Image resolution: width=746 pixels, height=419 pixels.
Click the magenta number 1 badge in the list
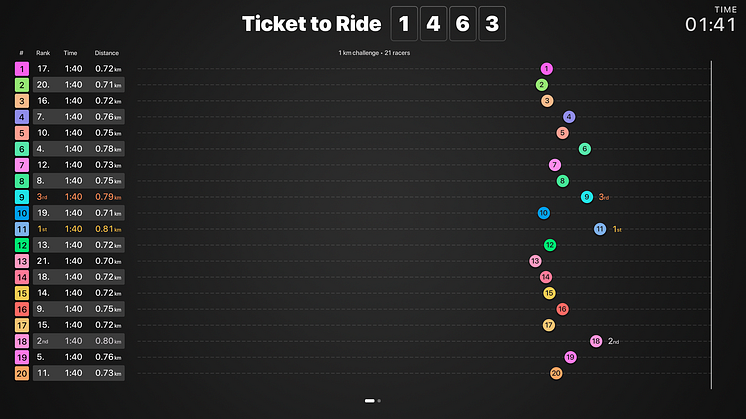(x=22, y=69)
